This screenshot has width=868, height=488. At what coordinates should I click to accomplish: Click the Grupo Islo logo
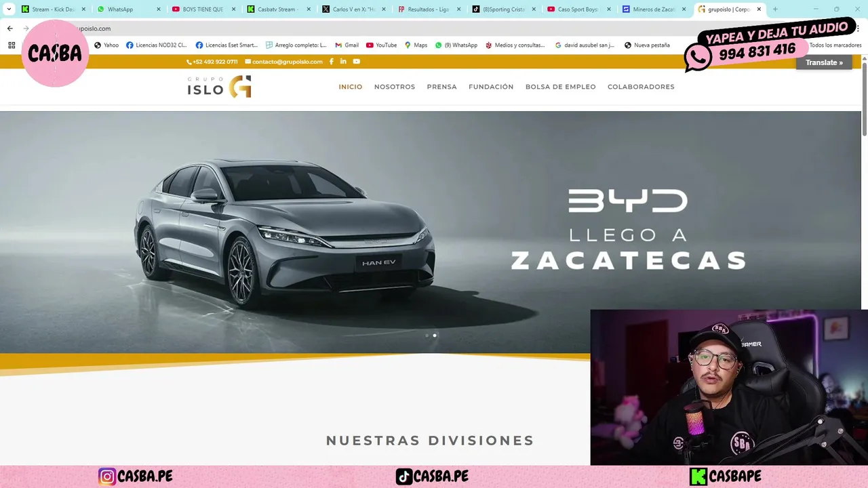(x=219, y=87)
